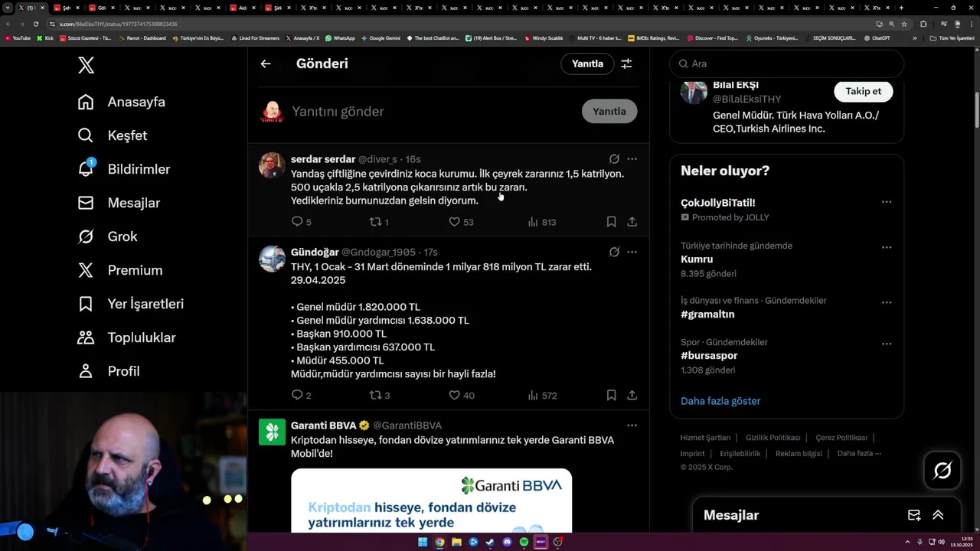Open serdar serdar's profile avatar

[x=272, y=165]
